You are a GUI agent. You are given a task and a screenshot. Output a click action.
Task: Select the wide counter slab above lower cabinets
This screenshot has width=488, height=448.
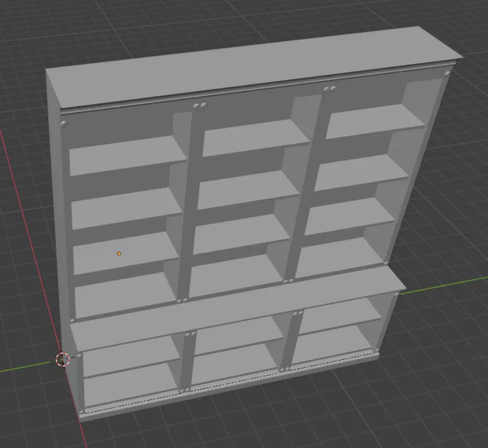click(x=238, y=309)
